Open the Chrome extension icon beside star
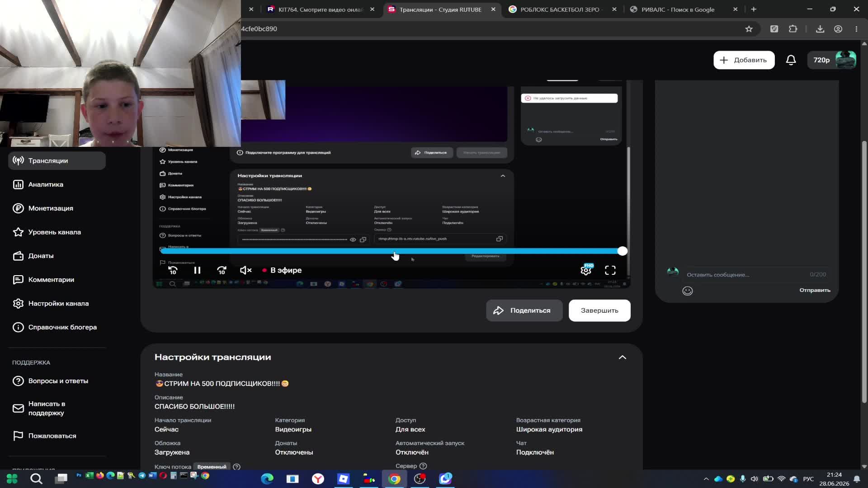 click(774, 29)
